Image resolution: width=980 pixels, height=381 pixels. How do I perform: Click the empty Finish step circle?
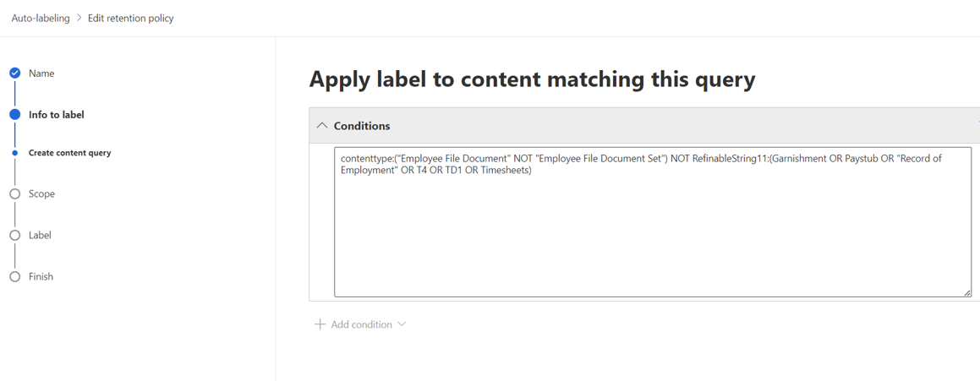15,276
